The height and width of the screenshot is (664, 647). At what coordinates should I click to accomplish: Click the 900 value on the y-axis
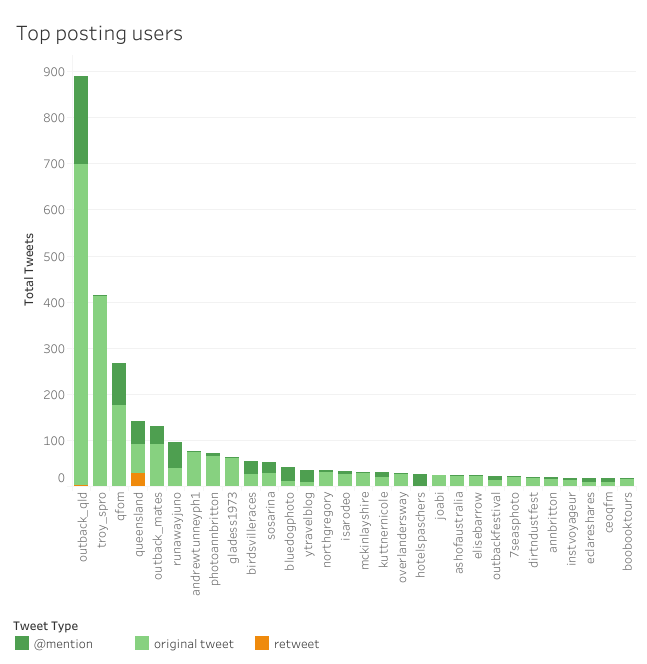tap(53, 72)
